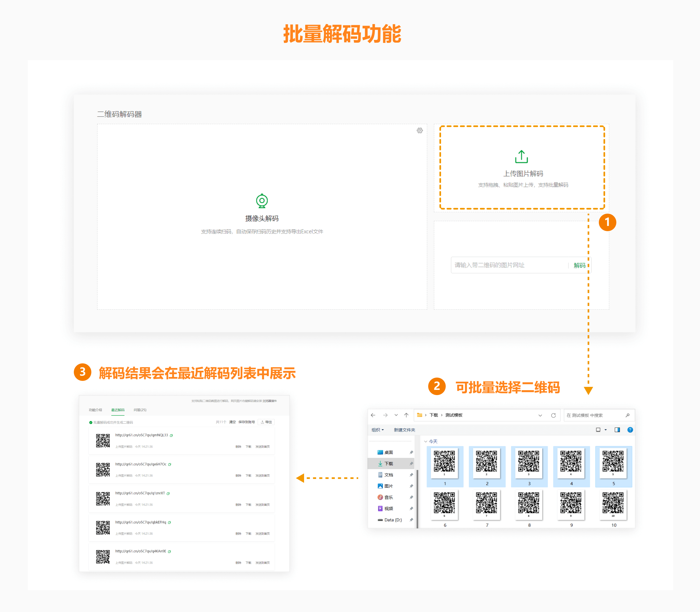This screenshot has width=700, height=612.
Task: Copy the q1znrXT link
Action: pos(168,493)
